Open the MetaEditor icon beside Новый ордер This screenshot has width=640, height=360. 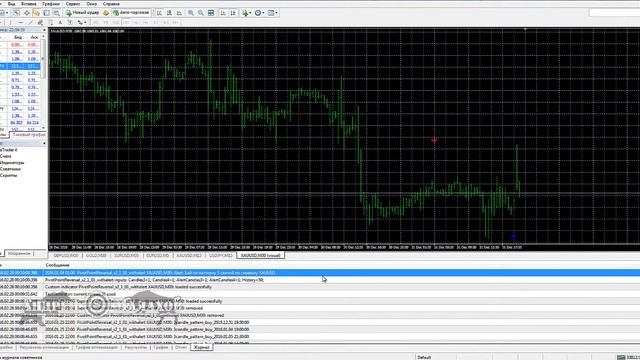coord(106,13)
